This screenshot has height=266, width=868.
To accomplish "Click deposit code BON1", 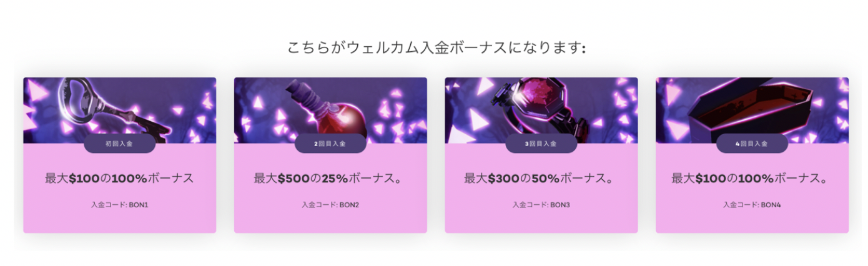I will point(119,205).
